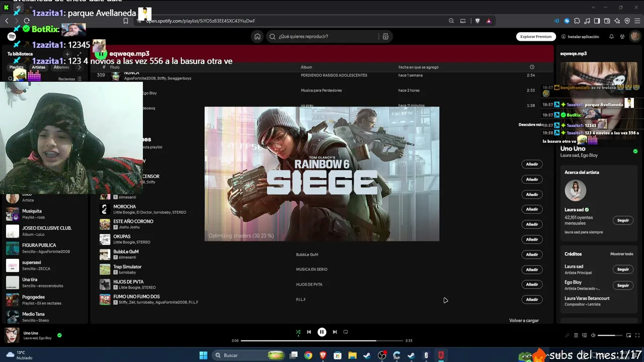Filter library by Artistas
Screen dimensions: 644x362
[39, 67]
